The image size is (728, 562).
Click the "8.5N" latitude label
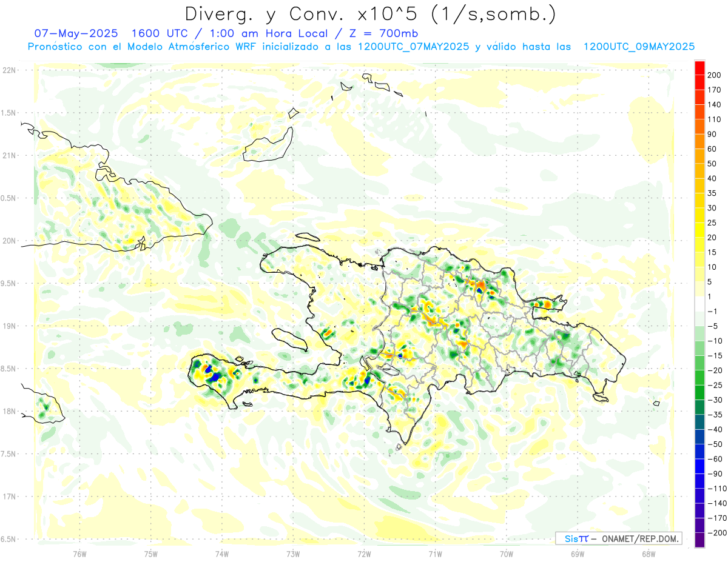[8, 369]
